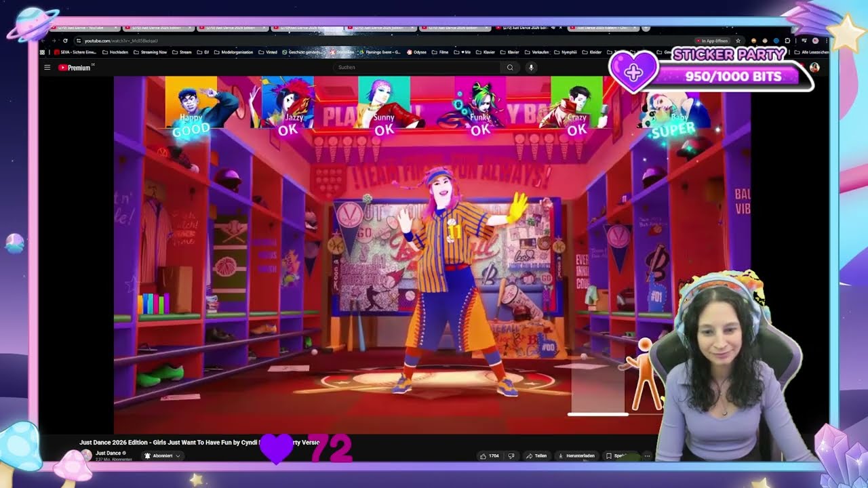Open the Hochladen bookmarks folder
868x488 pixels.
[x=115, y=52]
